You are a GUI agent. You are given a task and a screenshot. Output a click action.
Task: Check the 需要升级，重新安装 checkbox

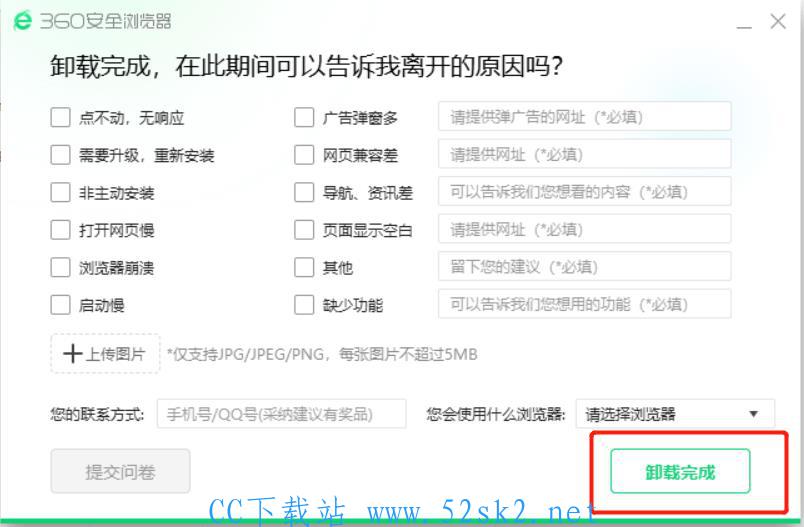[61, 155]
